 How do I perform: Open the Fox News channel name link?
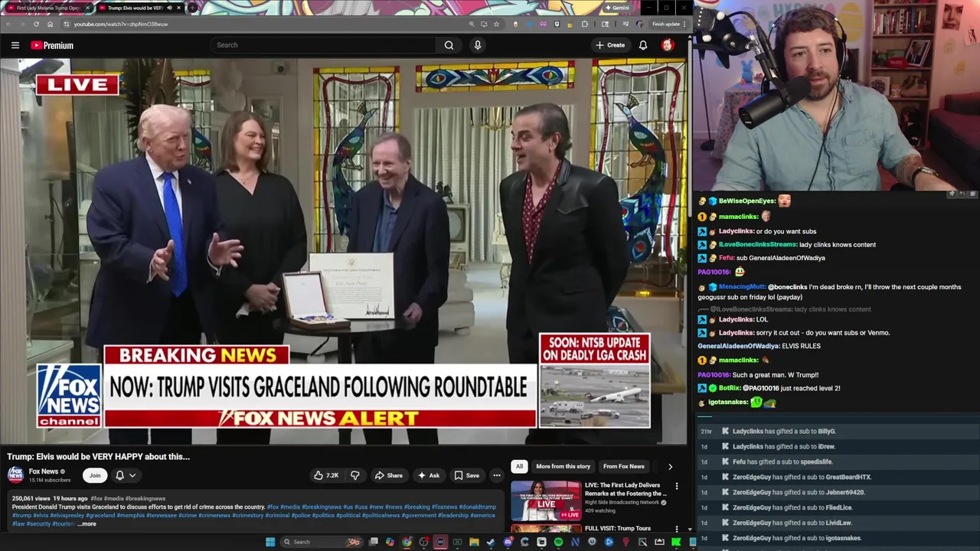click(44, 471)
